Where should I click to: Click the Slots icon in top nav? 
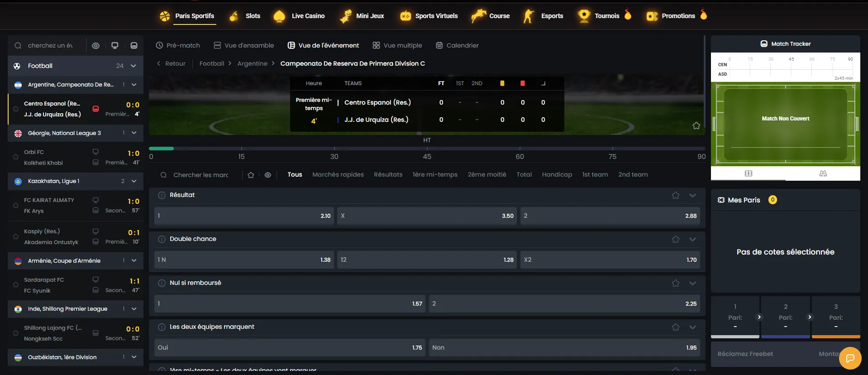234,16
